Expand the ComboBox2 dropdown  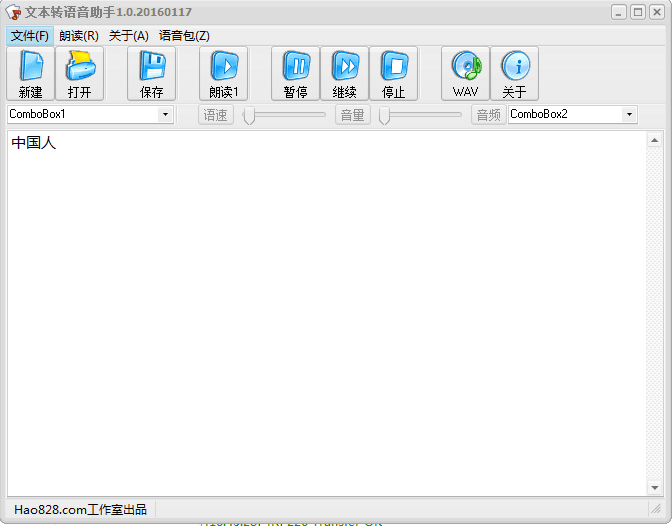[629, 115]
